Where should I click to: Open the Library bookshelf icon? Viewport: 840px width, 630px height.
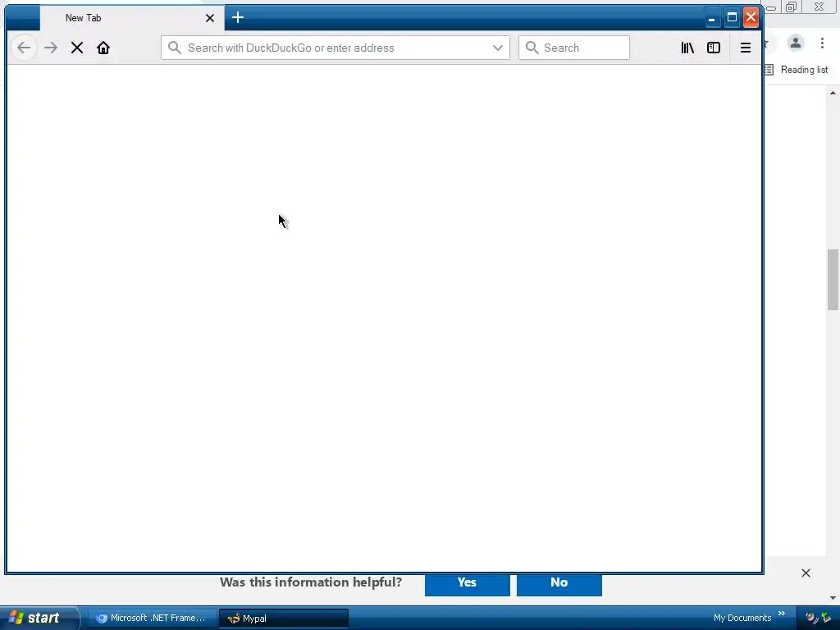(687, 48)
